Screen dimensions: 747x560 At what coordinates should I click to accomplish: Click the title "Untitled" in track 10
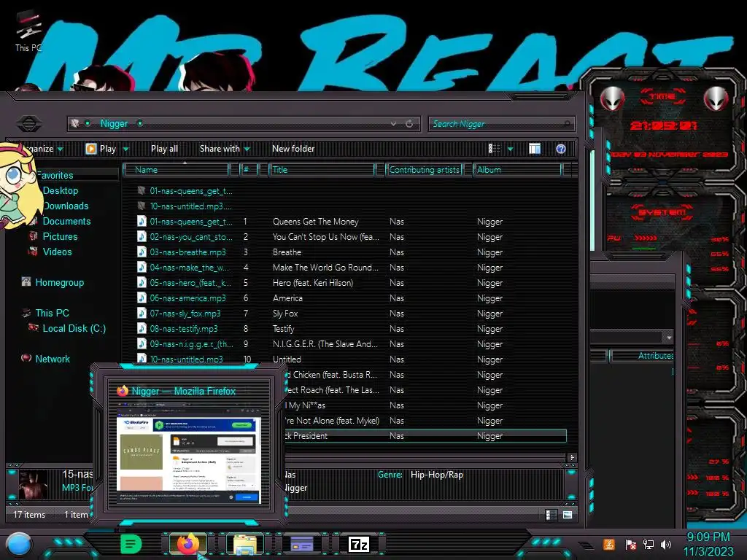[x=287, y=359]
